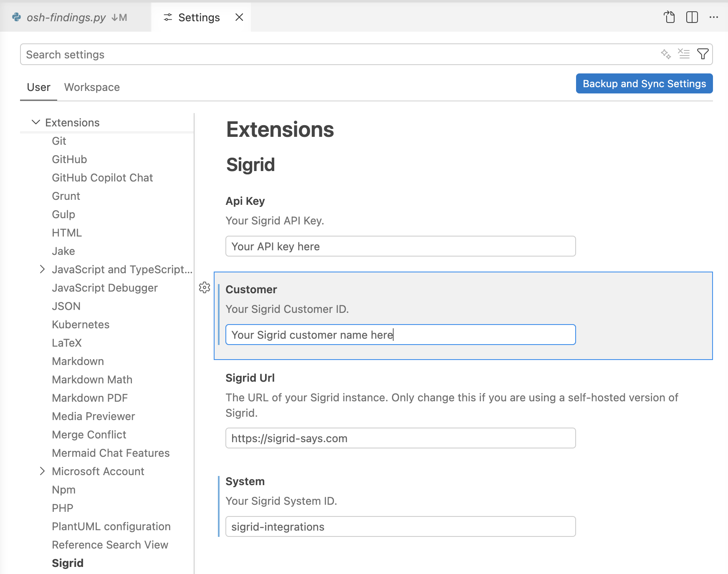Select Kubernetes in the extensions list
The height and width of the screenshot is (574, 728).
[81, 325]
